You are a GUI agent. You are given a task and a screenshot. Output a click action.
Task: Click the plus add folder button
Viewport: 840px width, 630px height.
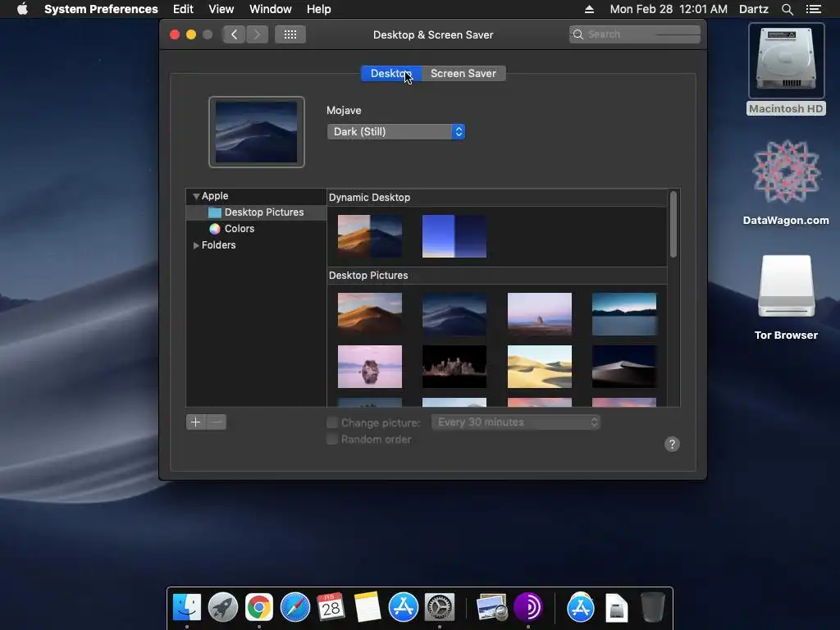[x=196, y=422]
